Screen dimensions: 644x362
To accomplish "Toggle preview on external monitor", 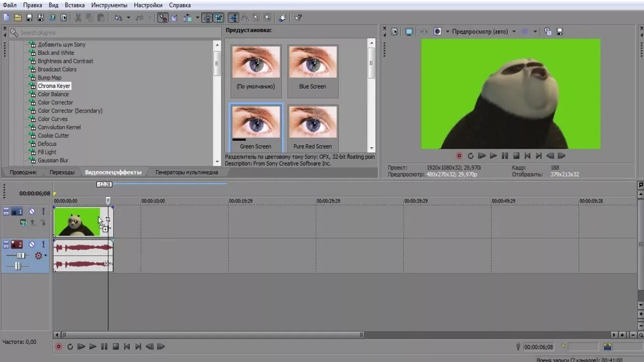I will pyautogui.click(x=409, y=31).
